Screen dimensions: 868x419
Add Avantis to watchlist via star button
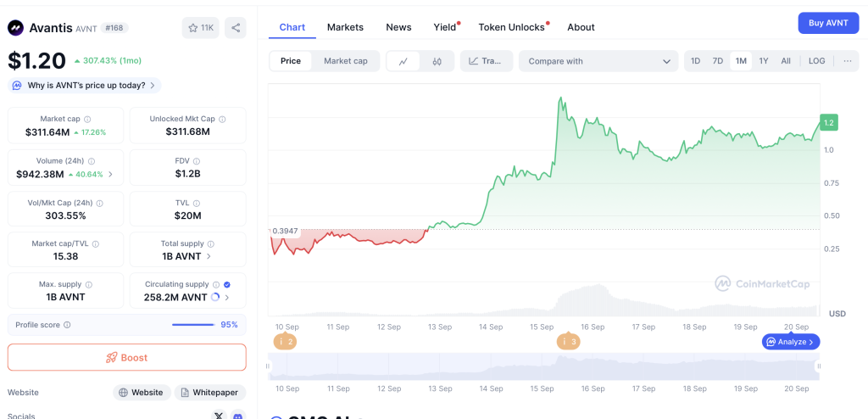(x=201, y=28)
